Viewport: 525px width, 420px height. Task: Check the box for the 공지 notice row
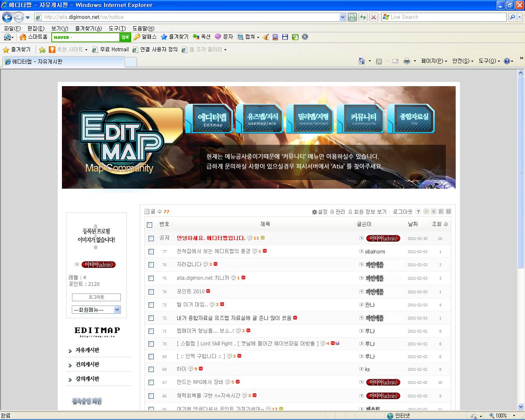click(151, 238)
